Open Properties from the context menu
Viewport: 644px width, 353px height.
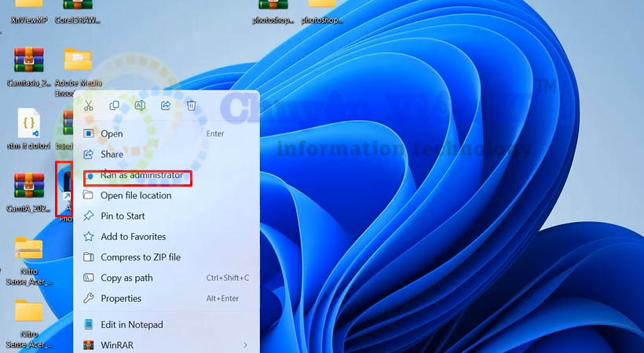166,298
